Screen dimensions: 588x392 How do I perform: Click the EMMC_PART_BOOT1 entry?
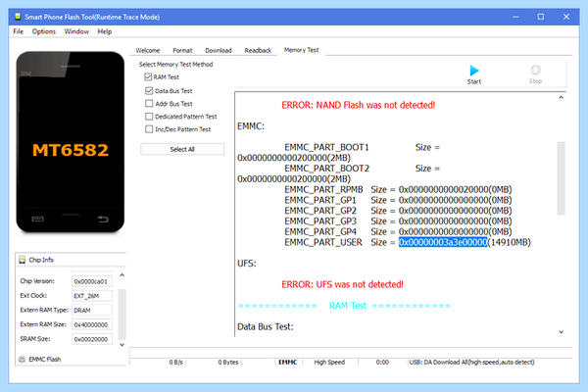click(326, 147)
